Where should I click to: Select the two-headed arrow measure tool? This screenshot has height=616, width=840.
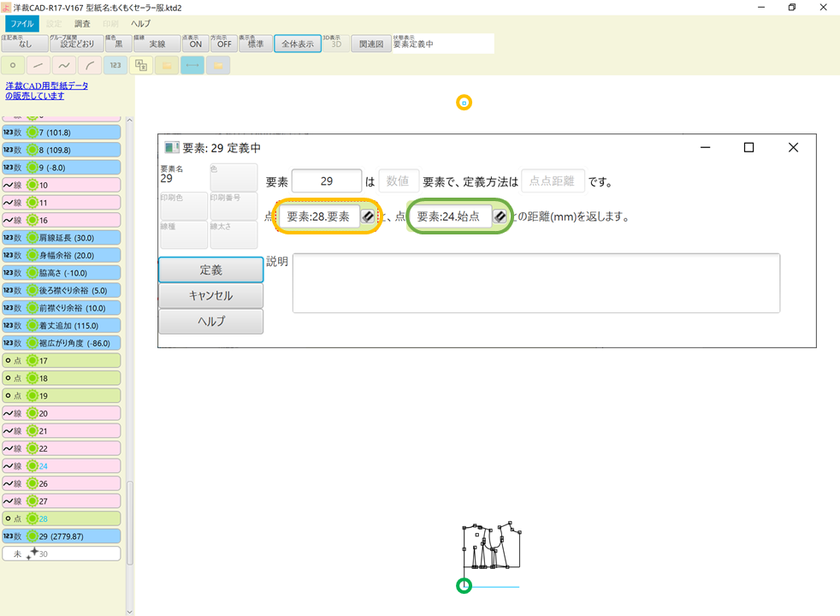click(191, 65)
